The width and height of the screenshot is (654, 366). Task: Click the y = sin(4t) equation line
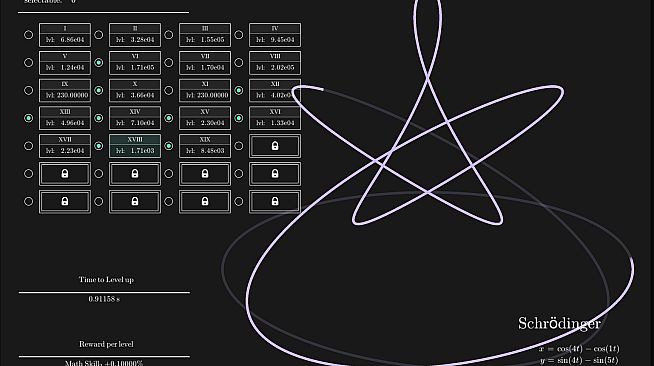click(x=579, y=360)
